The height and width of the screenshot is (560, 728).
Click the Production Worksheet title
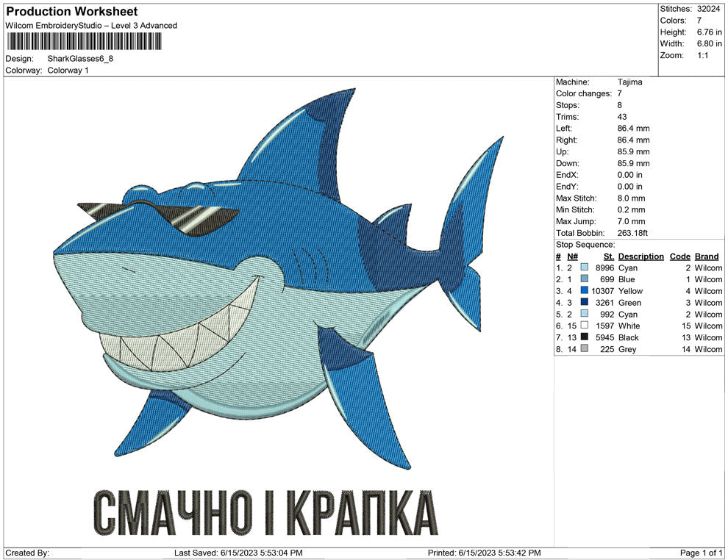coord(71,12)
